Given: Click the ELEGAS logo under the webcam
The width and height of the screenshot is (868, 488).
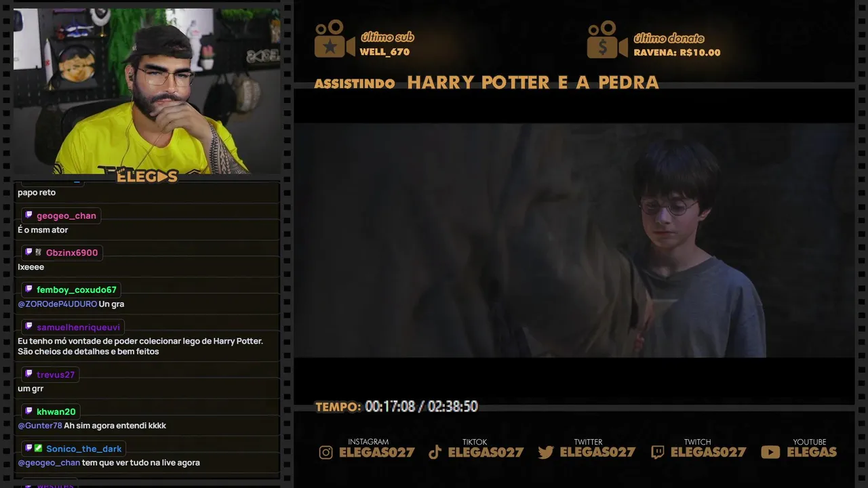Looking at the screenshot, I should [147, 177].
